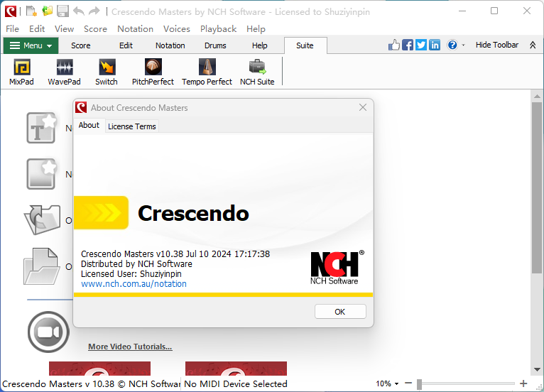544x392 pixels.
Task: Click the zoom slider handle
Action: point(419,384)
